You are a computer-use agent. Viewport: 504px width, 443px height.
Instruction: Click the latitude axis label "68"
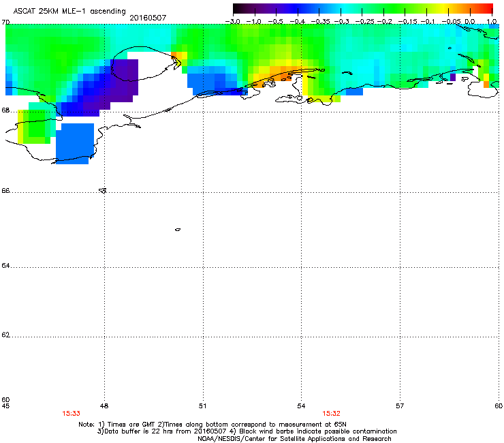[x=5, y=110]
